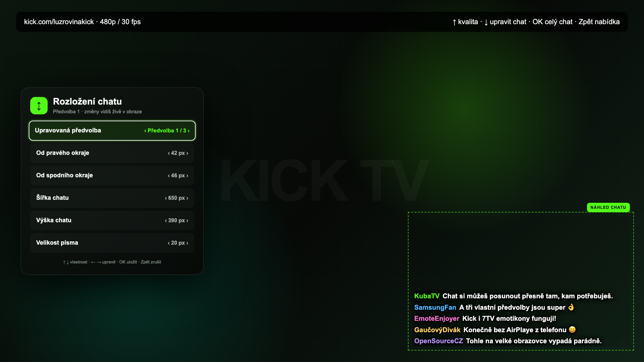Decrease Od pravého okraje with left chevron
Viewport: 644px width, 362px height.
point(169,153)
